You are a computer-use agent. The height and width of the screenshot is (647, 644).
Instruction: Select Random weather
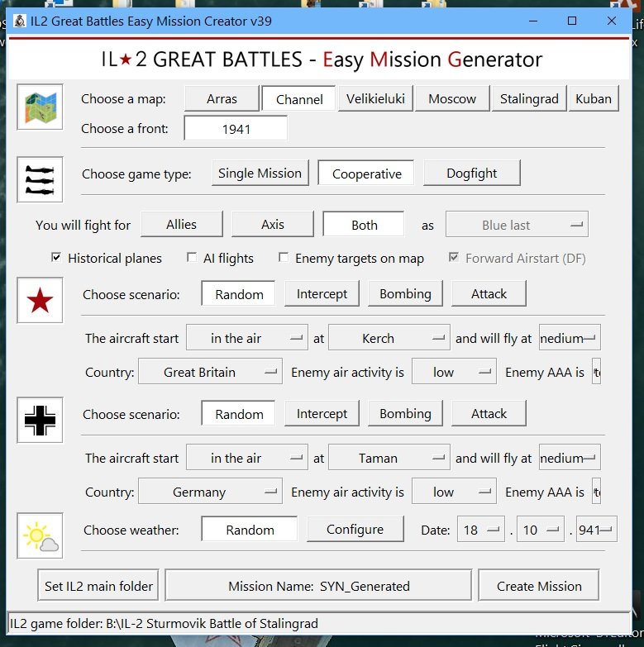tap(250, 529)
